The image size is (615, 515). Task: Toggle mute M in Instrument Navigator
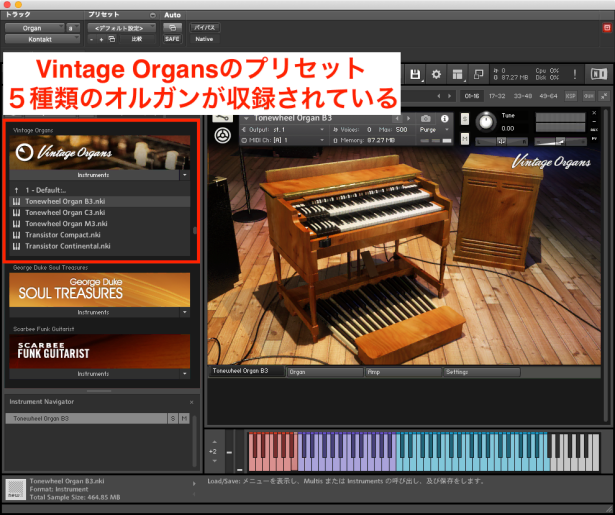(184, 419)
